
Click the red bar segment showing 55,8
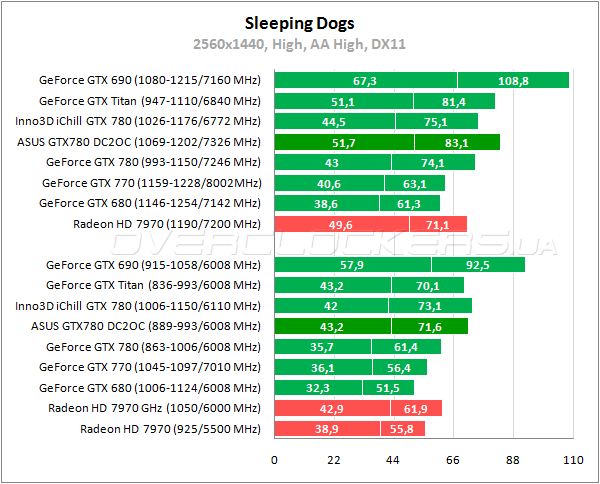coord(402,428)
